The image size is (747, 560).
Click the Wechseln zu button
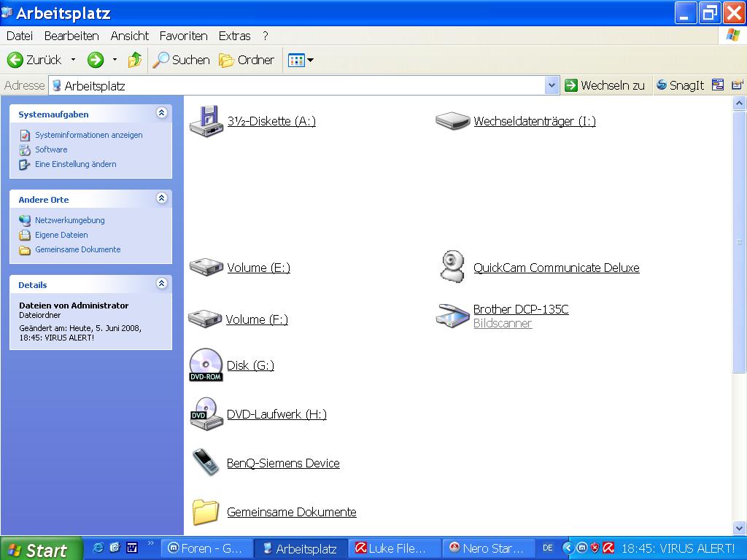pos(605,85)
